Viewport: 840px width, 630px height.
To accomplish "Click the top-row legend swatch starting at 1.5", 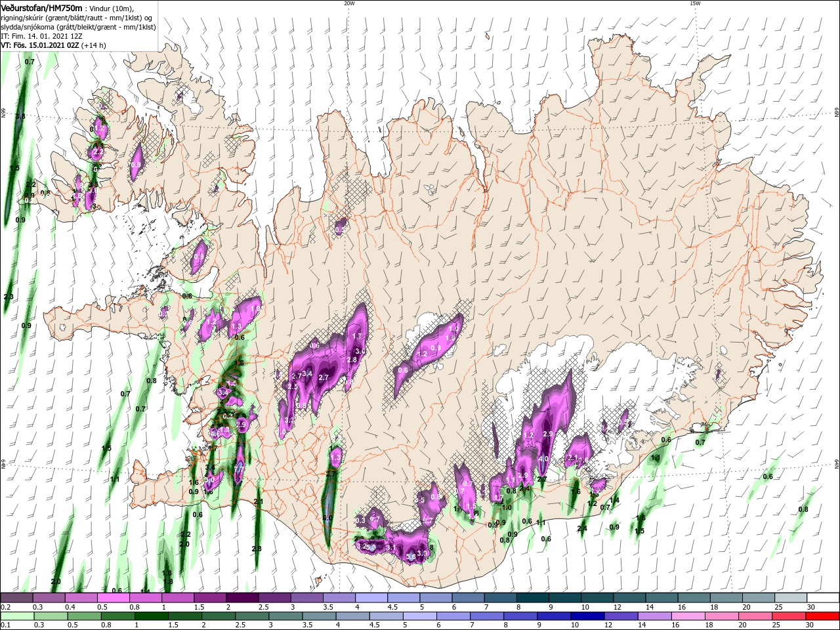I will [x=210, y=598].
